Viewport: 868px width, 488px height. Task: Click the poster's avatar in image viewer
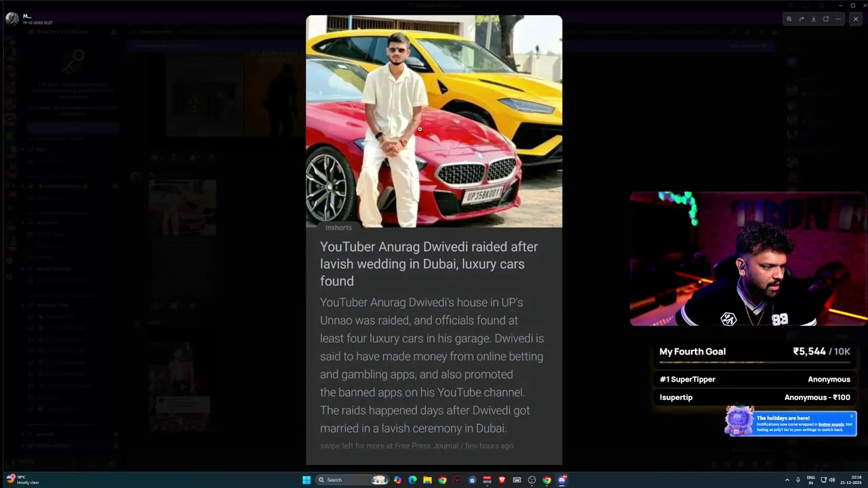click(x=12, y=18)
